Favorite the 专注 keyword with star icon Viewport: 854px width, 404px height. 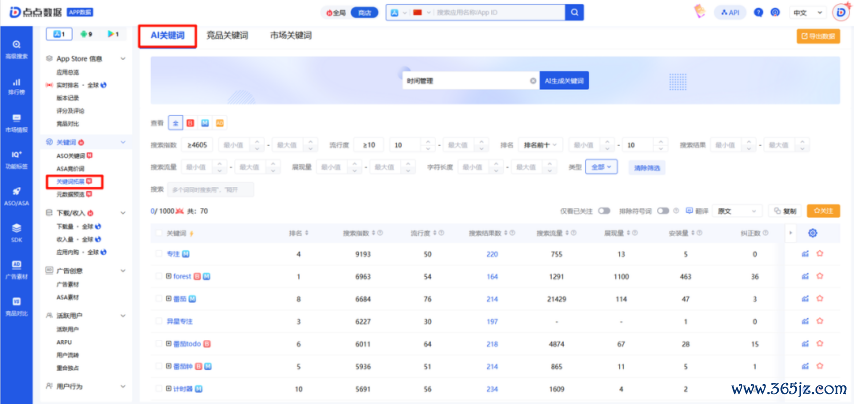click(x=819, y=254)
